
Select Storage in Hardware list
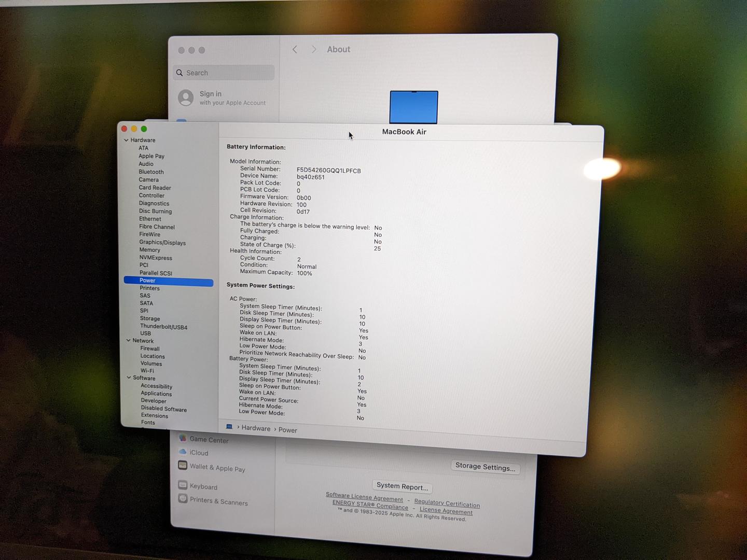[150, 318]
